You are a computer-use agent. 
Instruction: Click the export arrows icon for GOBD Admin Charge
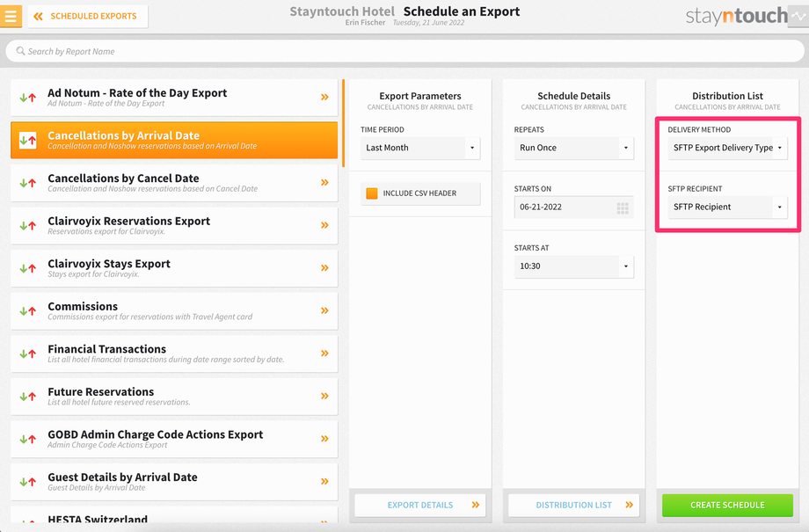tap(28, 440)
